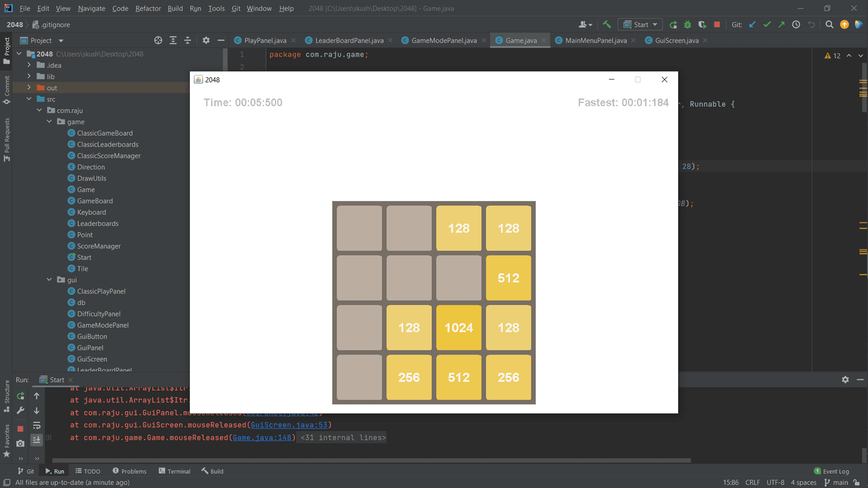Rerun Start in Run panel
Image resolution: width=868 pixels, height=488 pixels.
(x=20, y=396)
